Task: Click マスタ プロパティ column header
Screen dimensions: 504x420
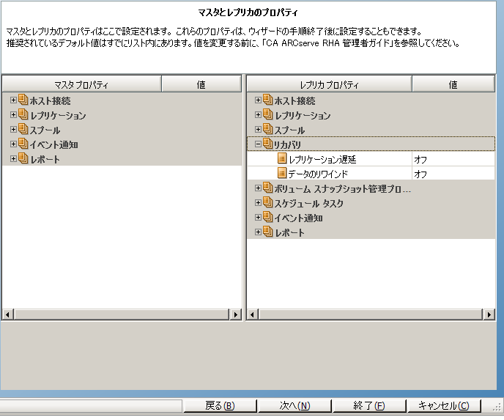Action: (81, 84)
